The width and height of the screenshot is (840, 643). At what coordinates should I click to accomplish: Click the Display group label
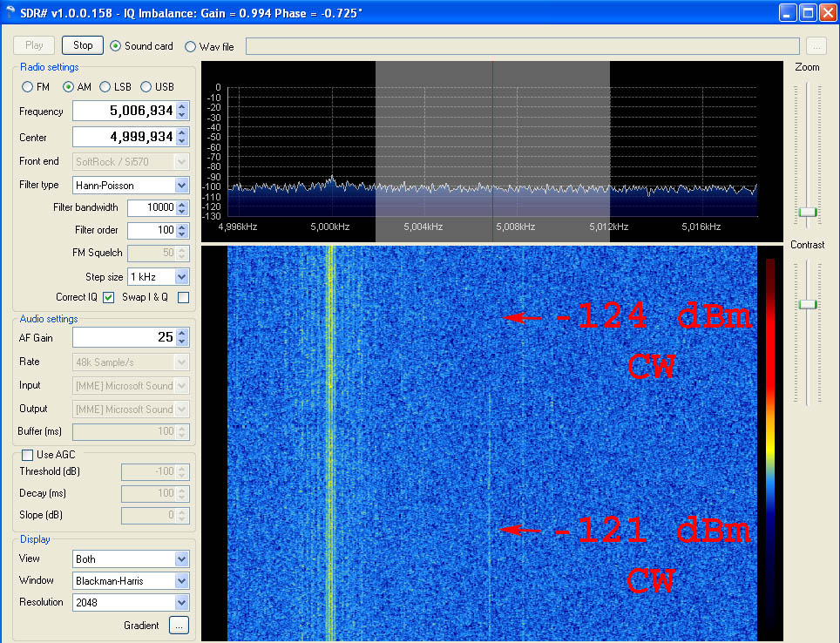[35, 539]
